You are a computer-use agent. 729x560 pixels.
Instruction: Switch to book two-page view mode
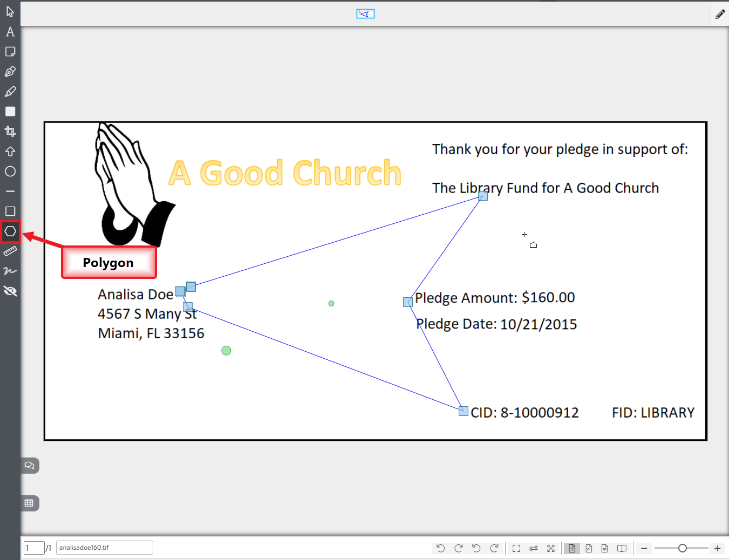[x=622, y=549]
